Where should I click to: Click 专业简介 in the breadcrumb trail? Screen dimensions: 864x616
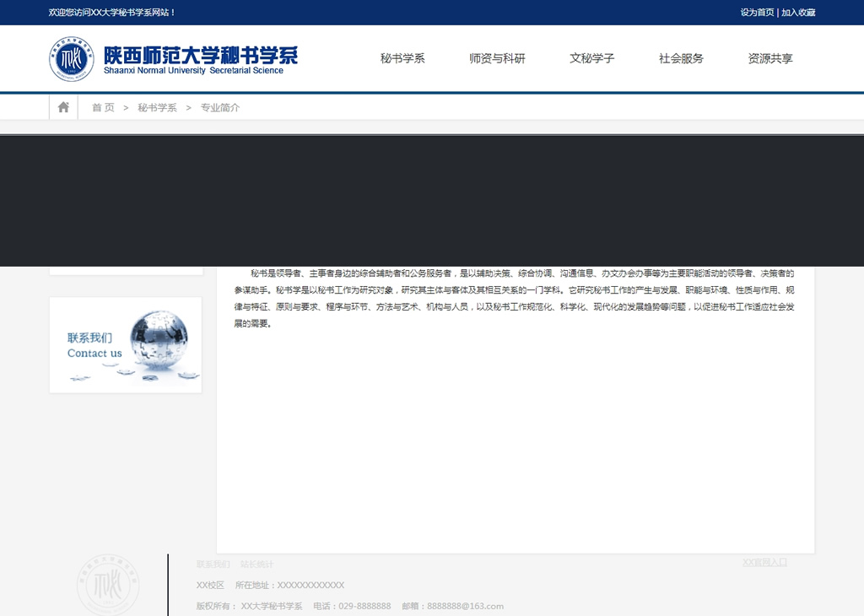(220, 107)
